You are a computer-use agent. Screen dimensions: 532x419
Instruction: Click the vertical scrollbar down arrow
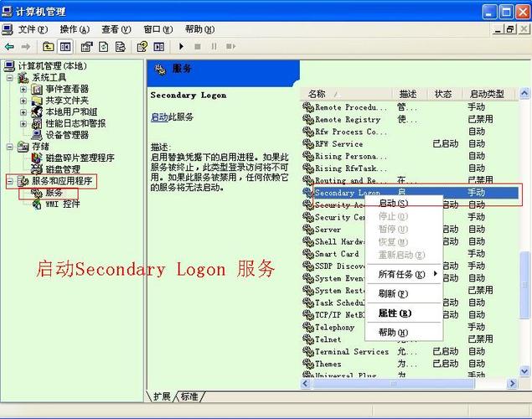[524, 371]
